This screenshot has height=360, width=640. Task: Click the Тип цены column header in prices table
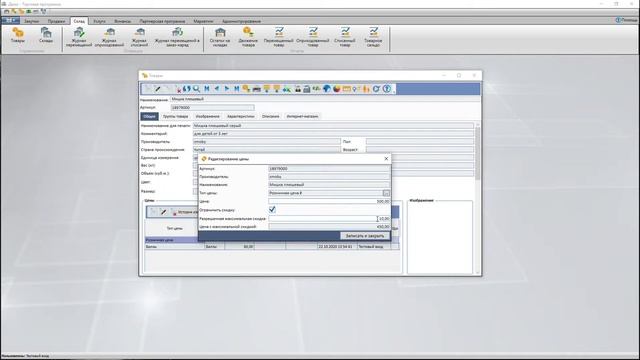(175, 228)
